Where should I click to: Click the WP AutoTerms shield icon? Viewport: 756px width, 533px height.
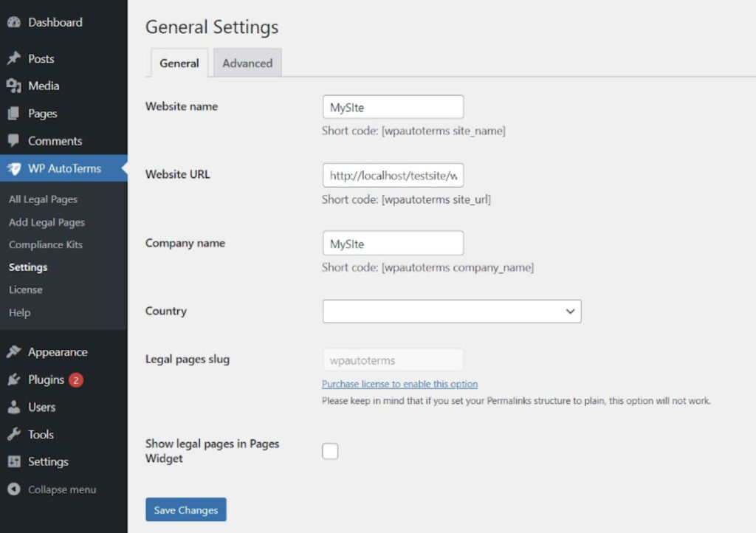[x=13, y=168]
